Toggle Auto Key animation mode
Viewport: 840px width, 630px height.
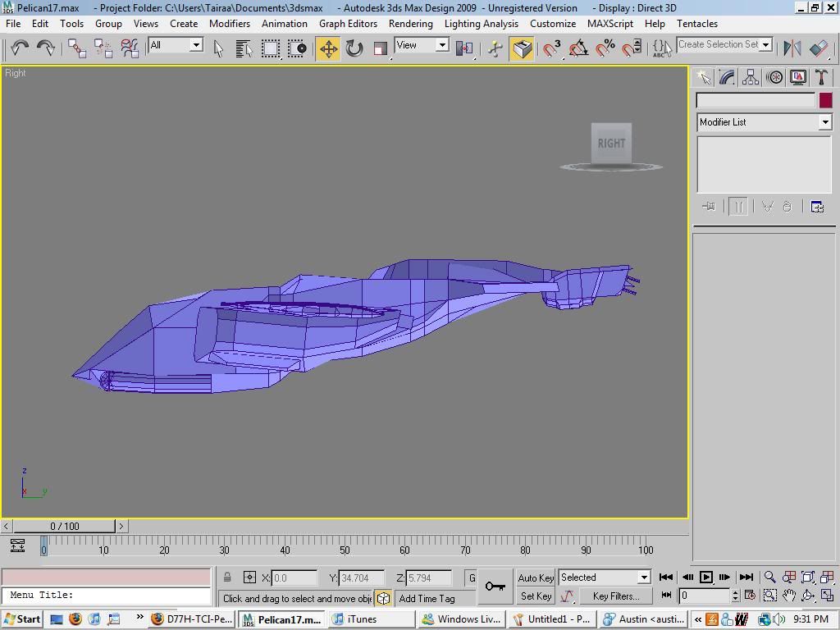click(x=536, y=577)
